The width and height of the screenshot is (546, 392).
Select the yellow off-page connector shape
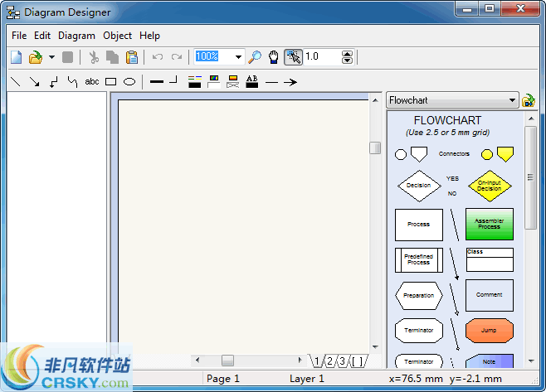coord(505,154)
